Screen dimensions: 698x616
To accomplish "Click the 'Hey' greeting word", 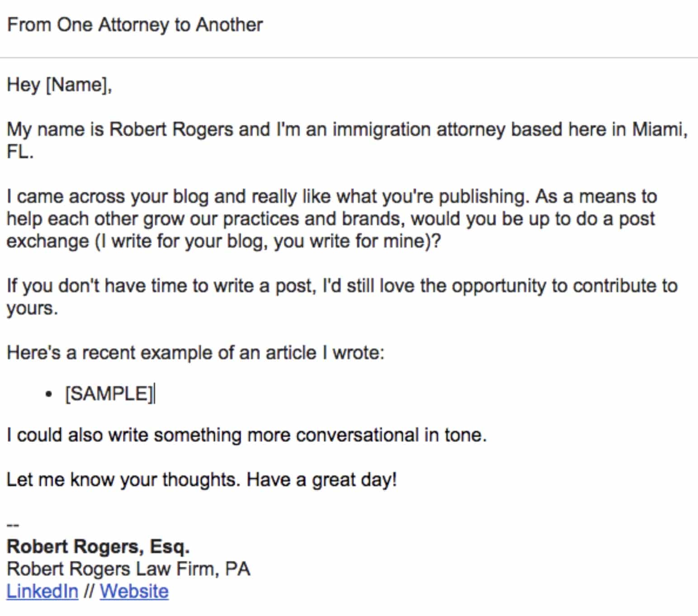I will coord(24,85).
